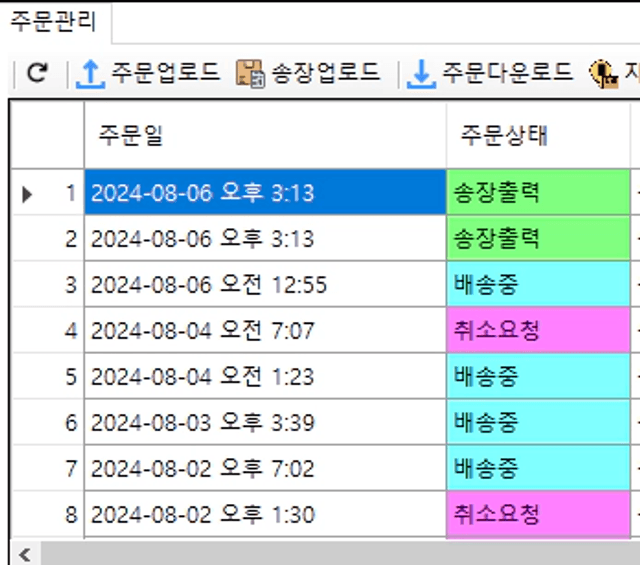Viewport: 640px width, 565px height.
Task: Click the refresh icon in toolbar
Action: (37, 73)
